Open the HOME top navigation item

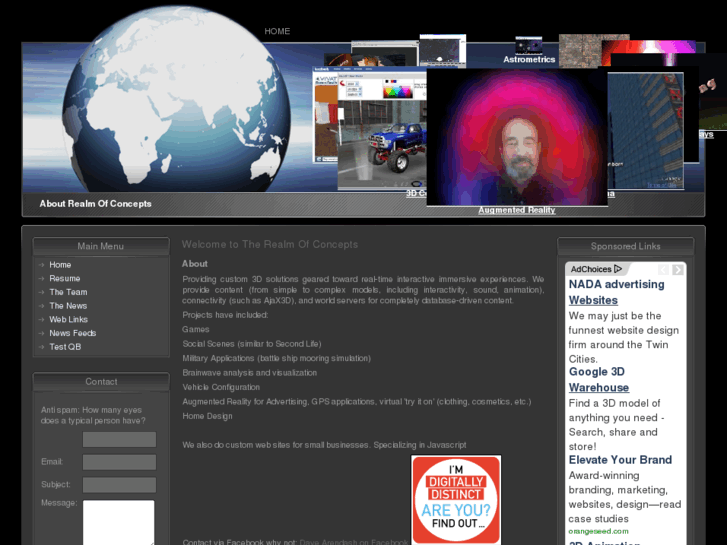coord(277,31)
